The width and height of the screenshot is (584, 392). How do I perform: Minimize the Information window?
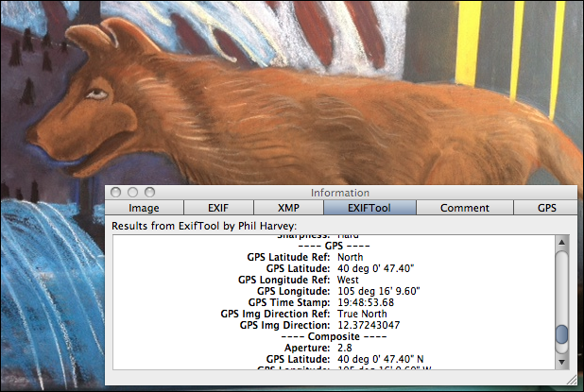(132, 192)
